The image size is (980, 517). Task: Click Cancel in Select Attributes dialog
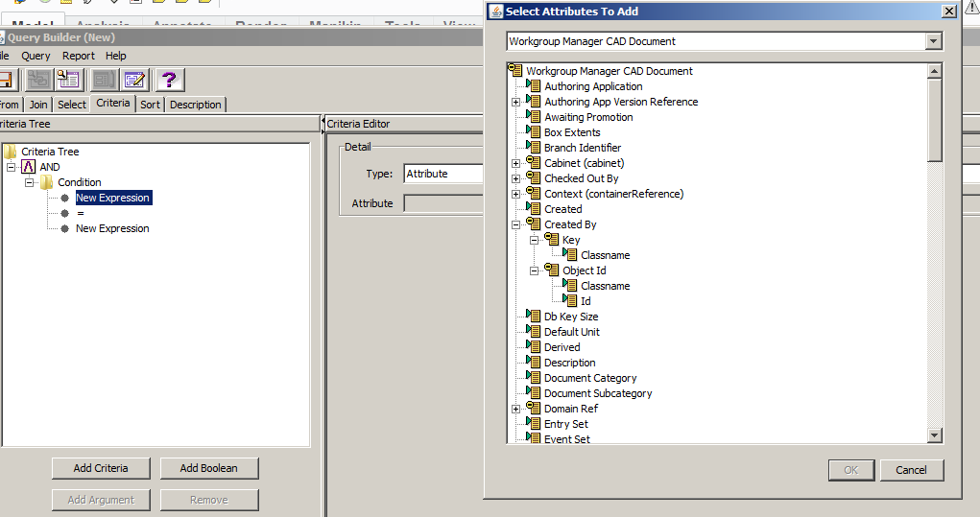pos(911,470)
